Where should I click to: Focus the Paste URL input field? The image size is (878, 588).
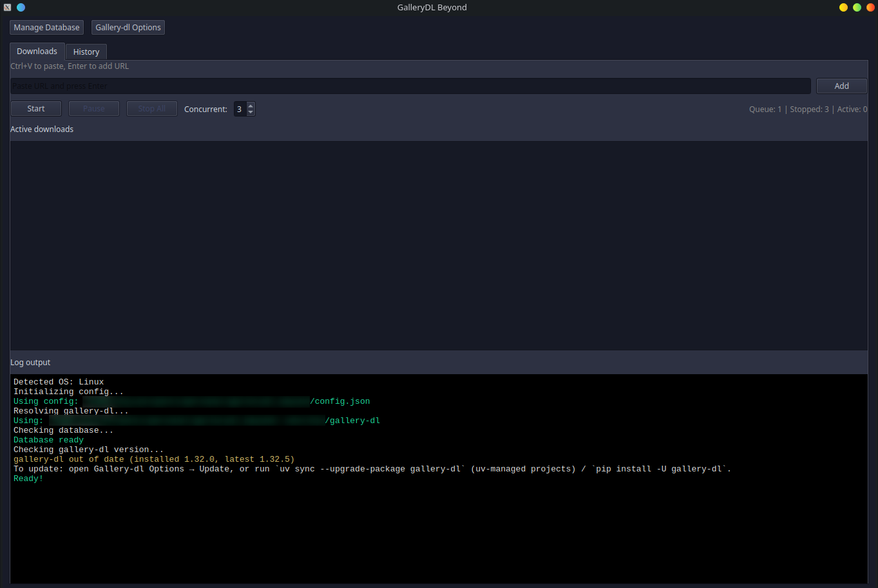coord(410,86)
